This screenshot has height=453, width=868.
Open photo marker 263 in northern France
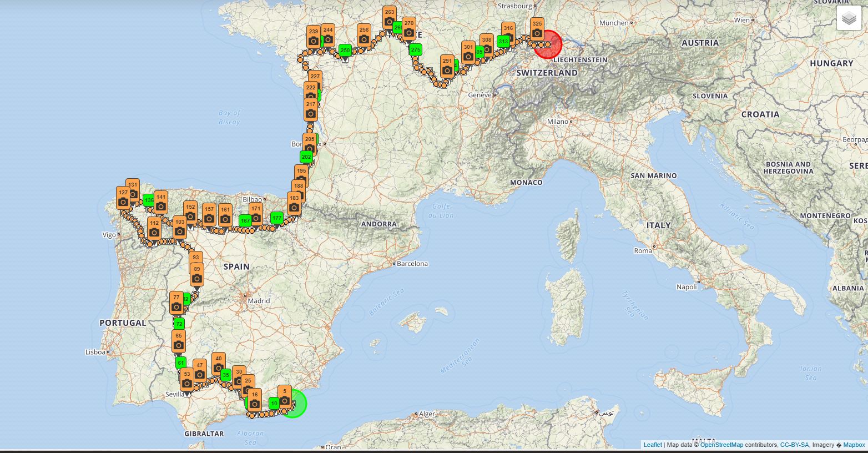click(389, 17)
